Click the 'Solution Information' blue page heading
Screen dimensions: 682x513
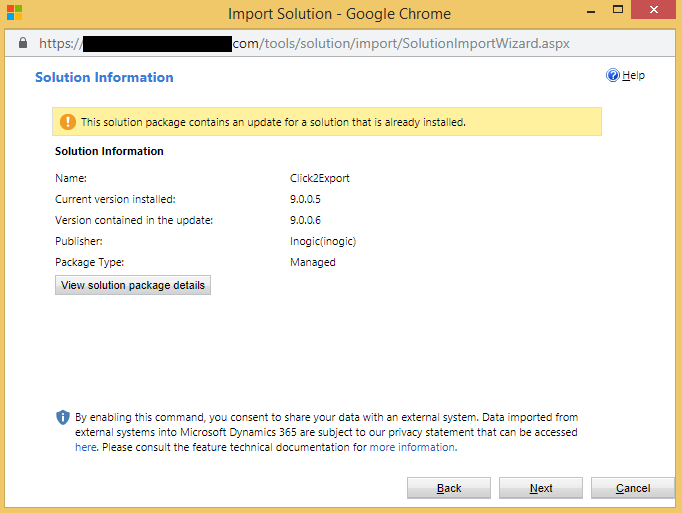click(104, 77)
